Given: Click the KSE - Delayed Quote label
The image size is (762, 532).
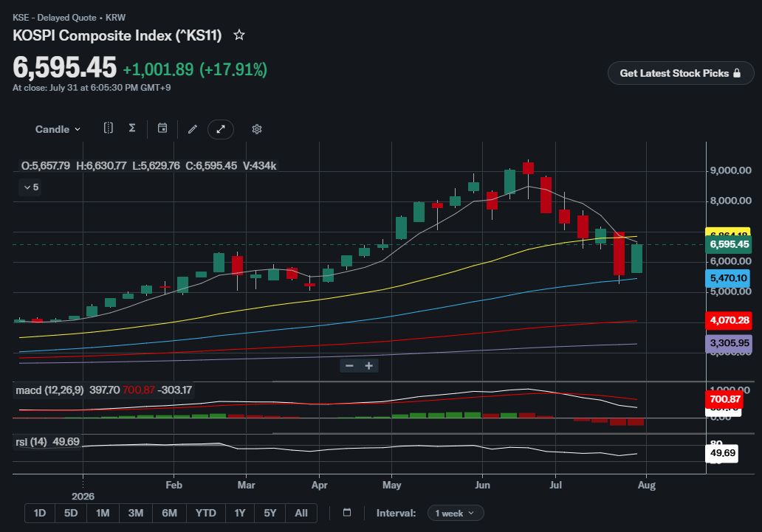Looking at the screenshot, I should [55, 18].
